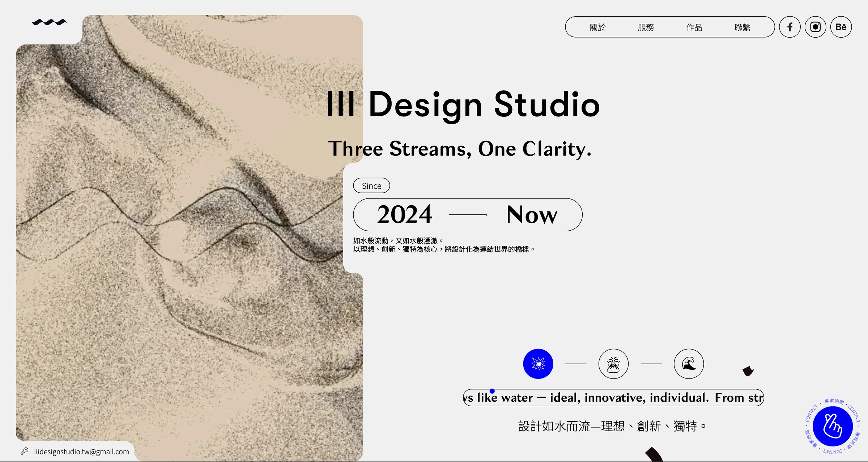Click the 'Three Streams, One Clarity.' tagline
The height and width of the screenshot is (462, 868).
point(460,149)
